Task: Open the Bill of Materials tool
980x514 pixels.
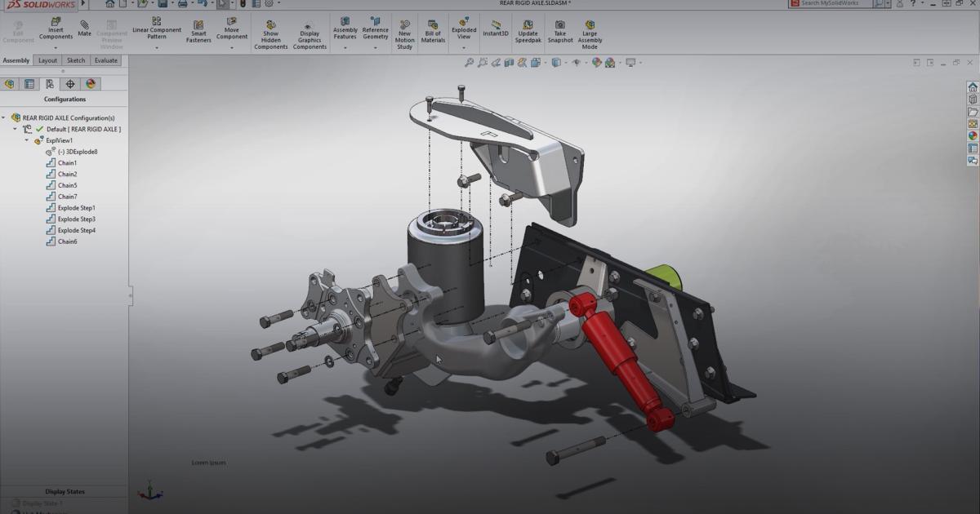Action: (433, 30)
